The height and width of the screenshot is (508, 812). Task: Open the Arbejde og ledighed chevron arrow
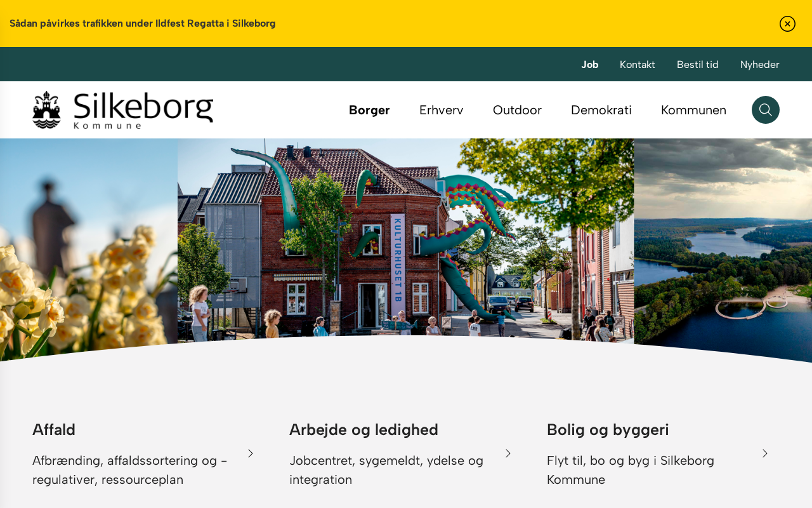(508, 453)
